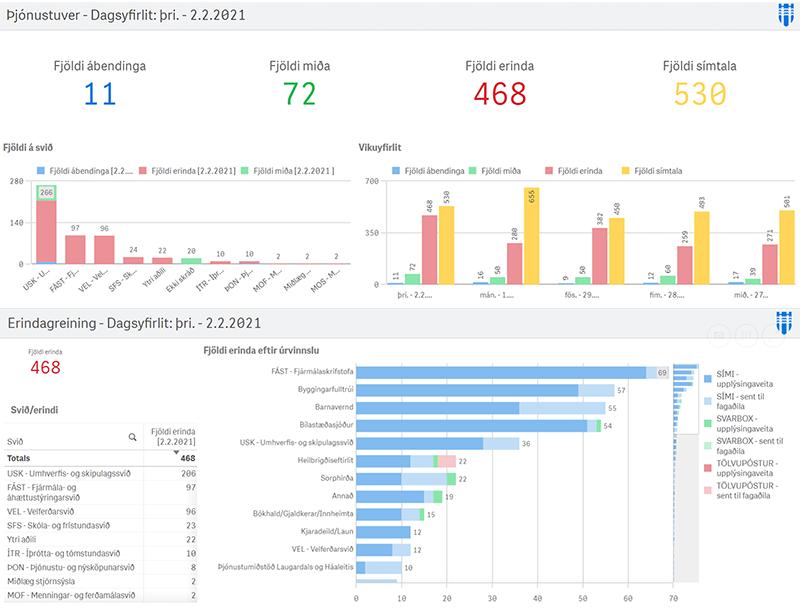This screenshot has height=610, width=800.
Task: Select the Annað bar with 19
Action: click(x=399, y=497)
